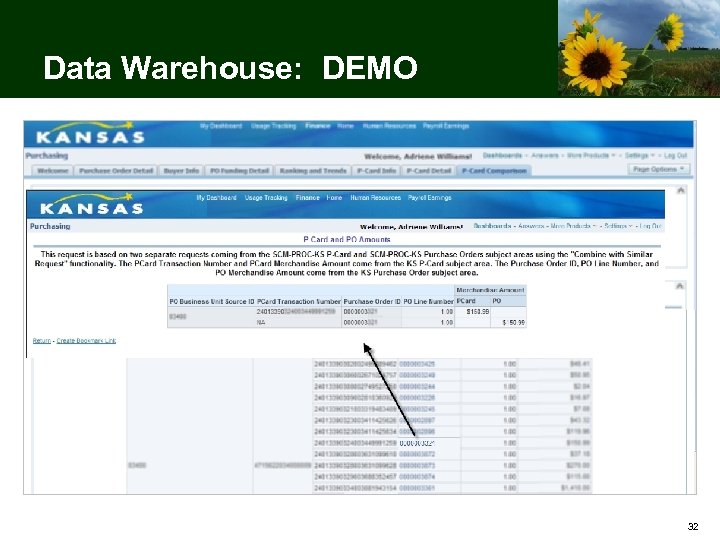This screenshot has width=720, height=540.
Task: Open purchase order 0000003074 link
Action: tap(417, 477)
